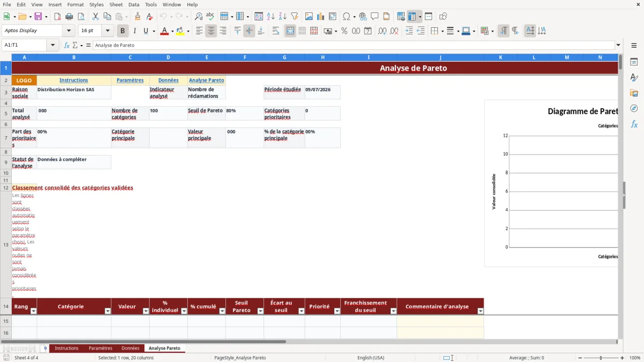644x362 pixels.
Task: Click the Print icon
Action: pyautogui.click(x=69, y=17)
